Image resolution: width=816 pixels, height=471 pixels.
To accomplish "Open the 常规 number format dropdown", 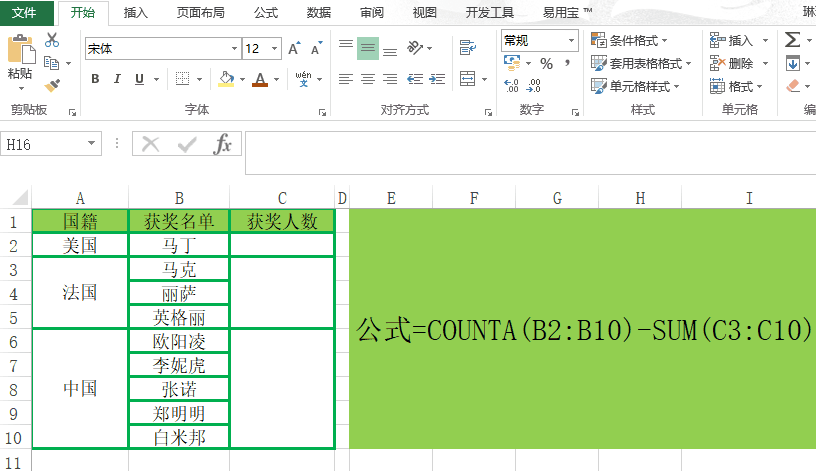I will tap(571, 41).
